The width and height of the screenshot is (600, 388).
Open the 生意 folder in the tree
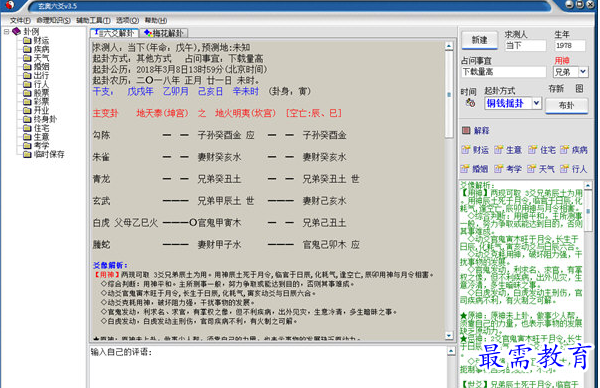36,137
